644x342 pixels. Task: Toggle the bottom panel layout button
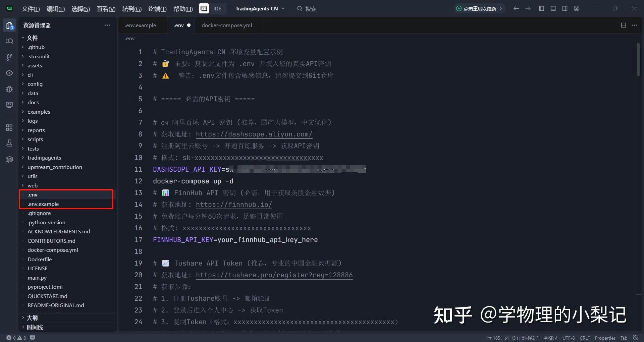[x=553, y=9]
